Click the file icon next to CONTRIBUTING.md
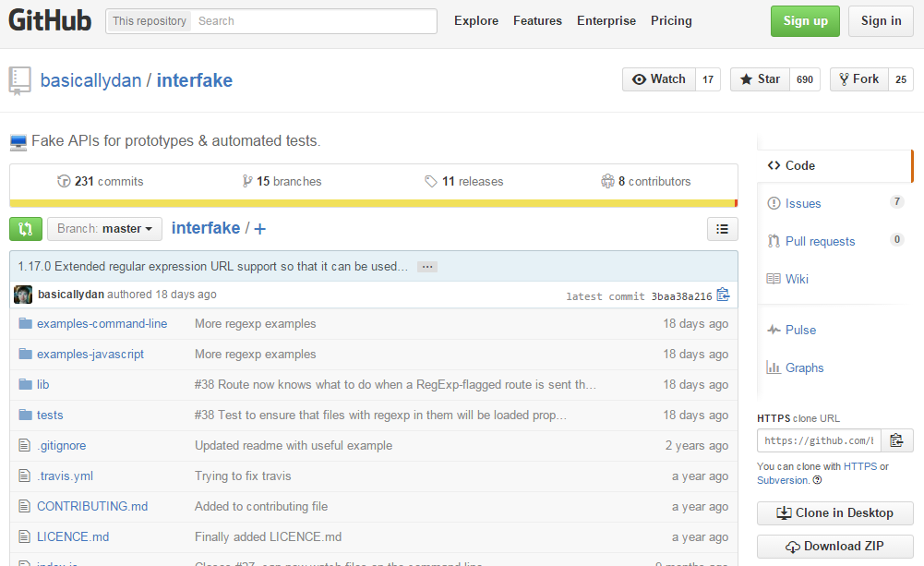The height and width of the screenshot is (566, 924). 24,506
